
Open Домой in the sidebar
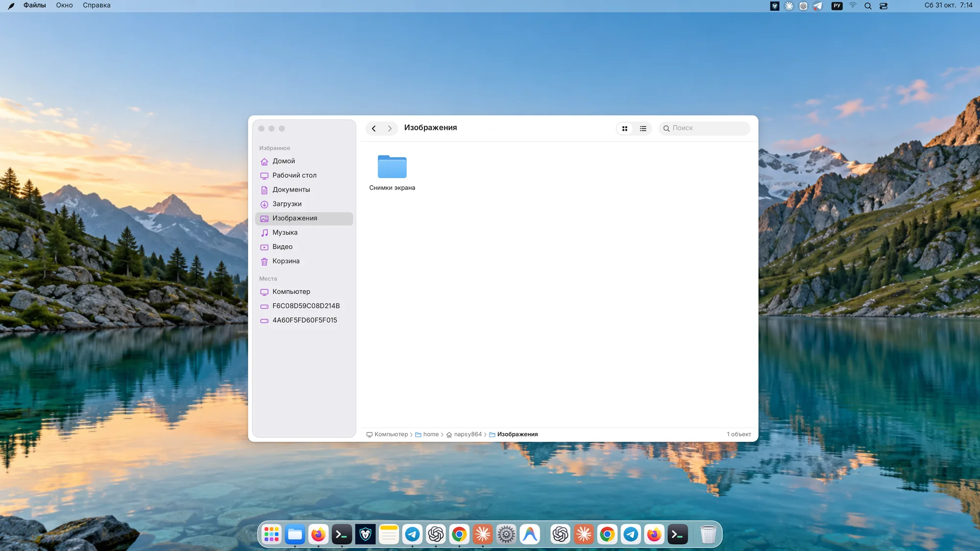(x=304, y=161)
